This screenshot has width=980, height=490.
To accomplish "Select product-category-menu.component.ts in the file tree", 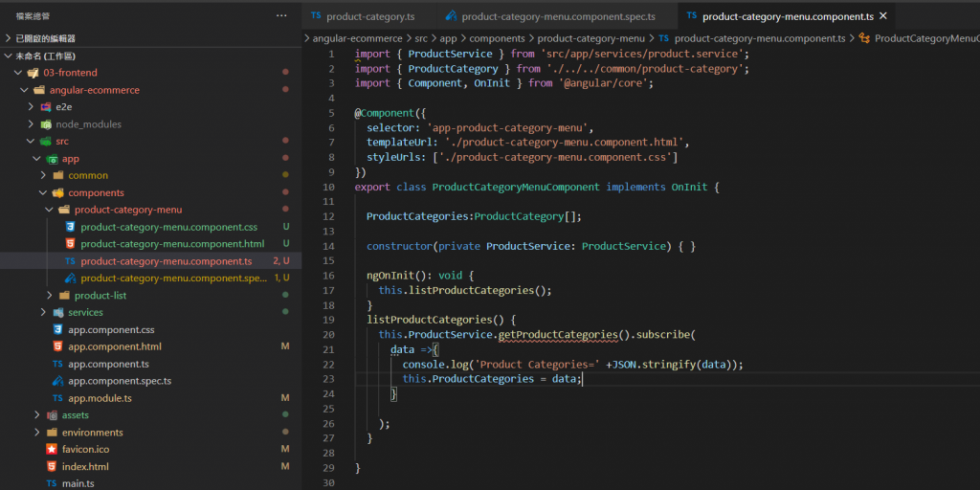I will [x=167, y=260].
